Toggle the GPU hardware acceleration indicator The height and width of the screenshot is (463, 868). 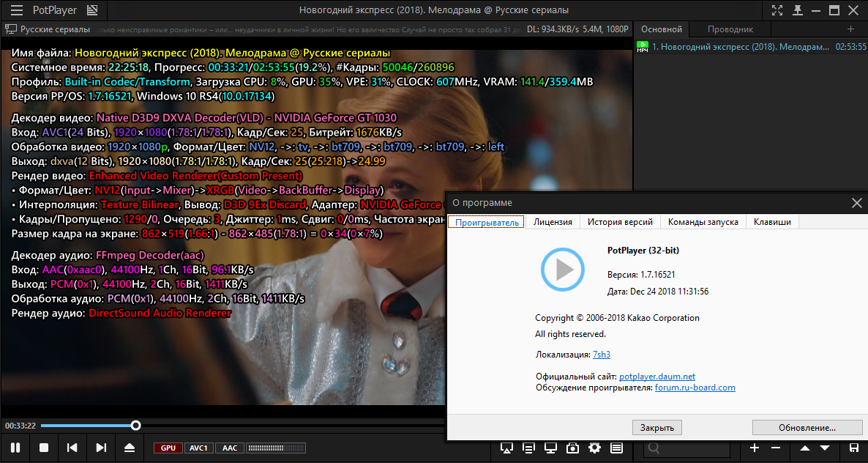[168, 448]
